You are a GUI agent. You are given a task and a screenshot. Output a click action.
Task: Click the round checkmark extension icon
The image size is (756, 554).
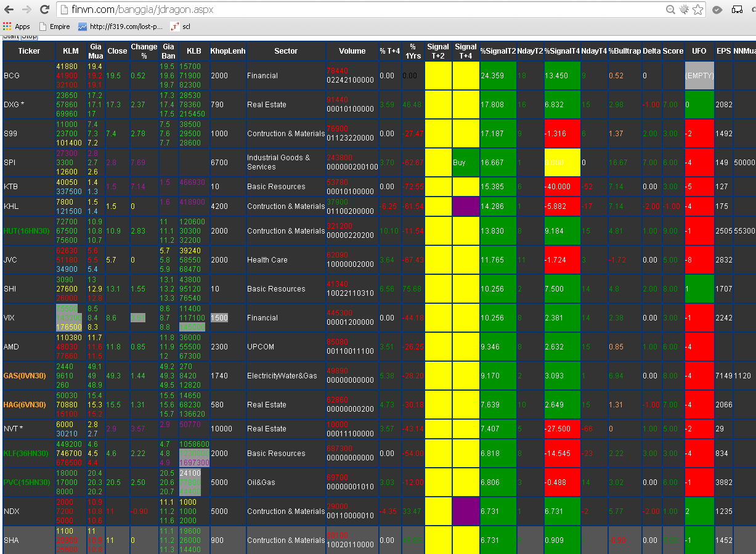(717, 10)
